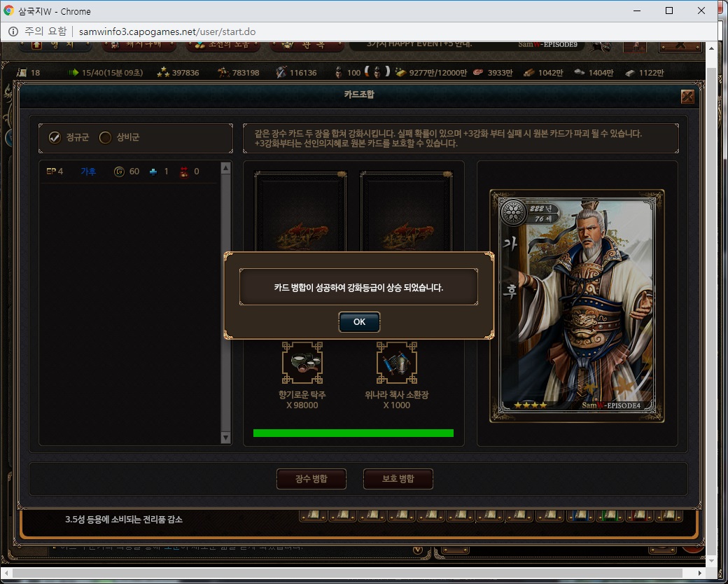728x584 pixels.
Task: Click the 장수 병합 button
Action: tap(311, 478)
